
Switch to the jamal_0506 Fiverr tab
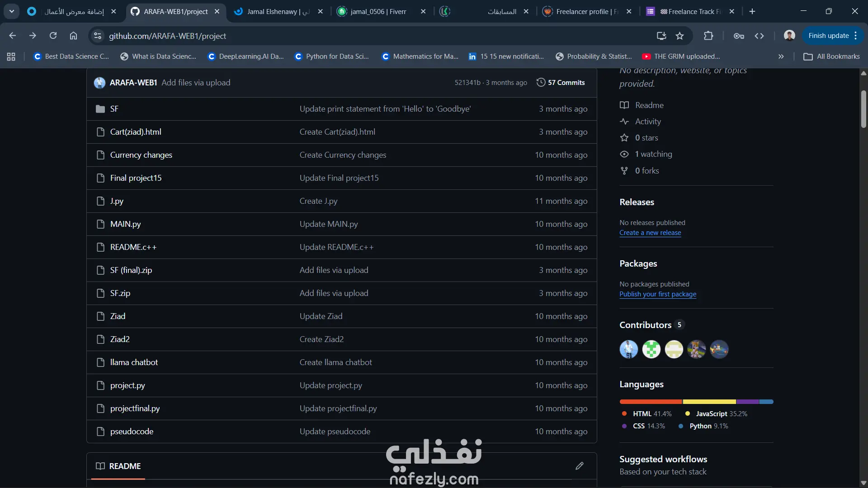point(378,12)
